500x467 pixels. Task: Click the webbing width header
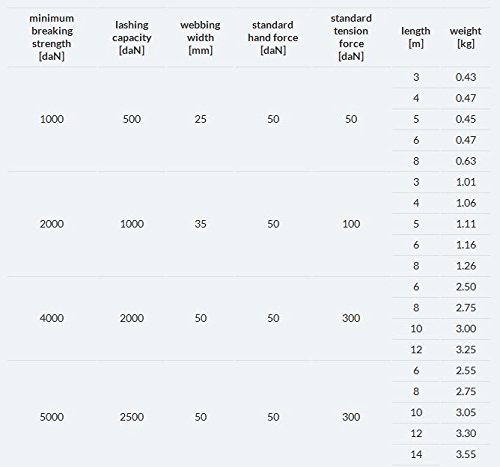(200, 37)
